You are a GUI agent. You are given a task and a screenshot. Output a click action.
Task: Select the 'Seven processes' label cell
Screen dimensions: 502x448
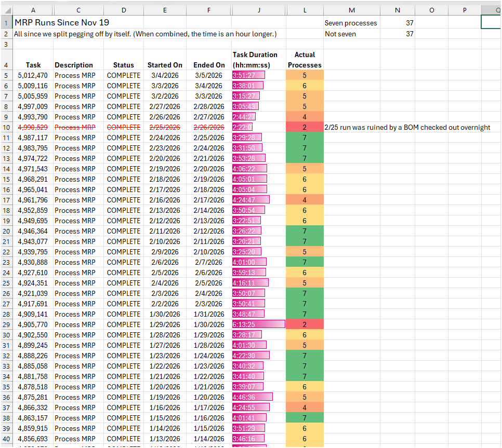tap(351, 23)
